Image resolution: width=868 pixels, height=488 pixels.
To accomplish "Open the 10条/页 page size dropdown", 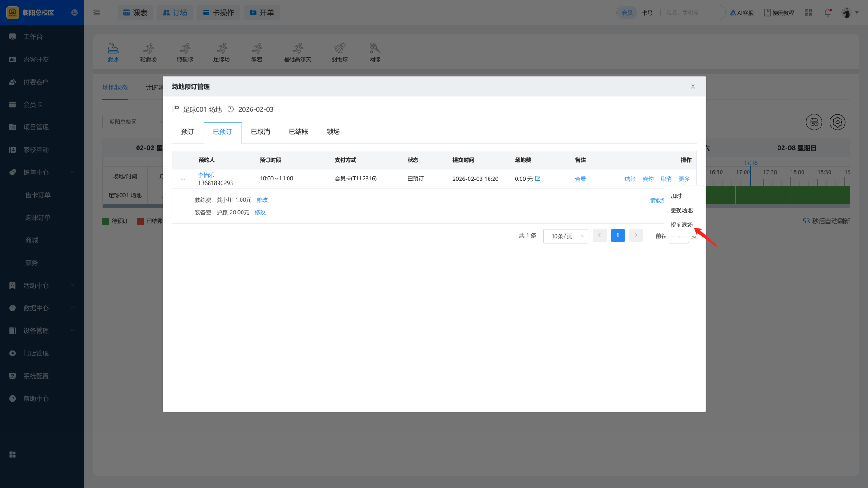I will pos(565,236).
